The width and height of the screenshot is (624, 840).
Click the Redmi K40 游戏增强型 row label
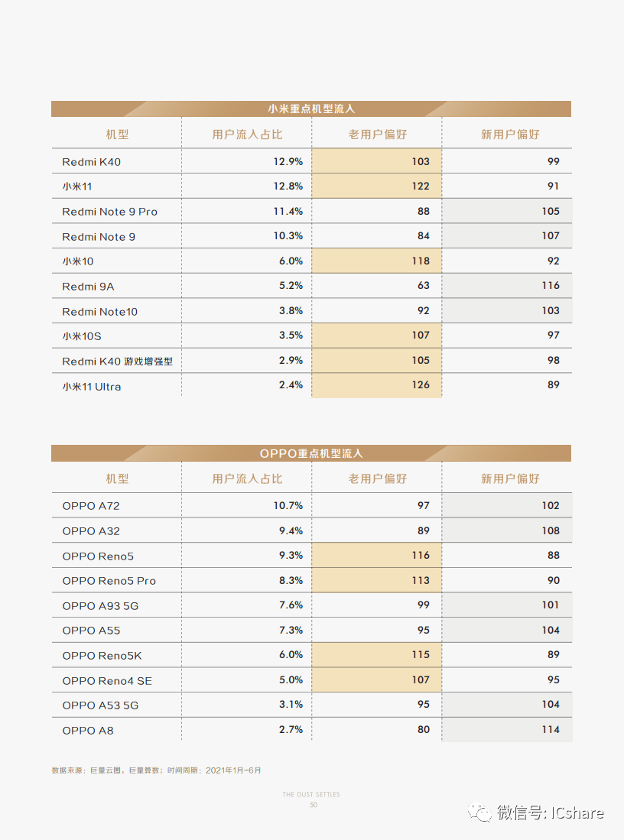coord(118,361)
